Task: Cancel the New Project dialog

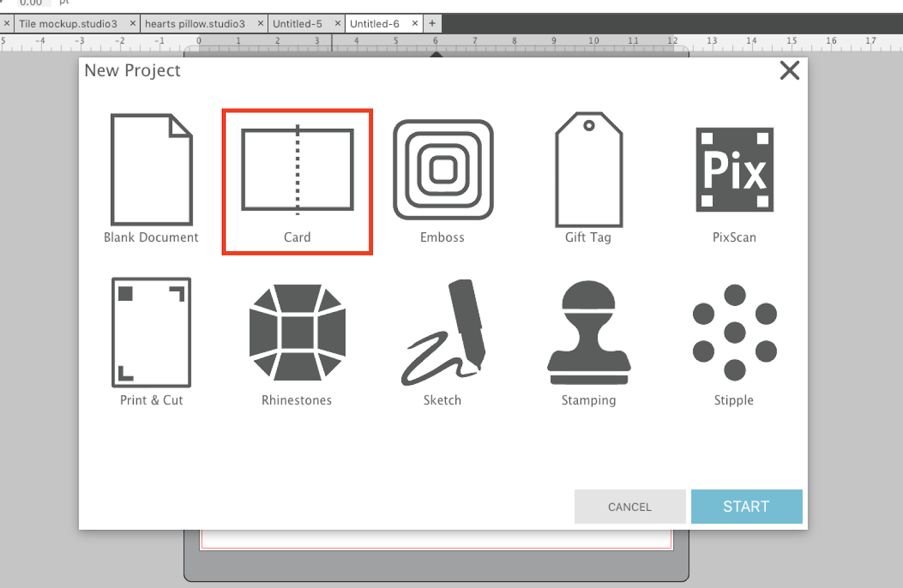Action: pyautogui.click(x=629, y=506)
